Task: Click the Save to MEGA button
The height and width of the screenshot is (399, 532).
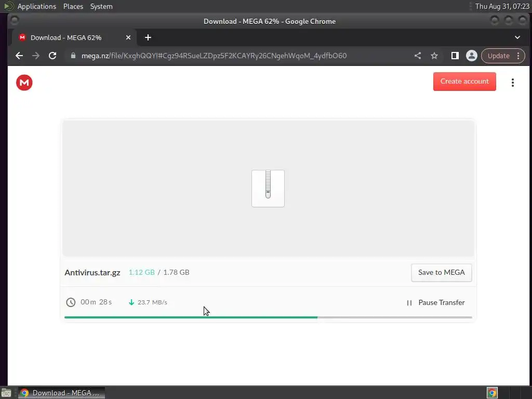Action: pos(442,272)
